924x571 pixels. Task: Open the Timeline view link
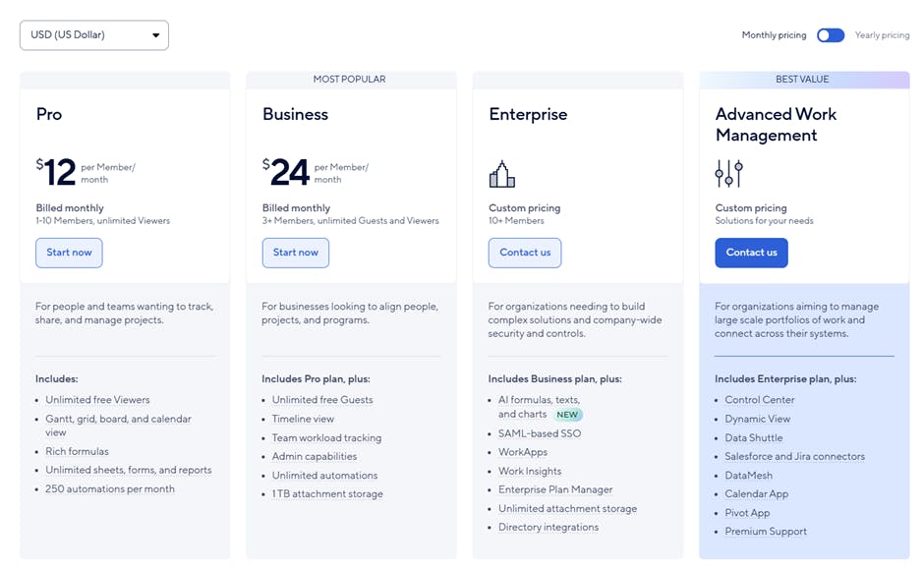(x=305, y=419)
